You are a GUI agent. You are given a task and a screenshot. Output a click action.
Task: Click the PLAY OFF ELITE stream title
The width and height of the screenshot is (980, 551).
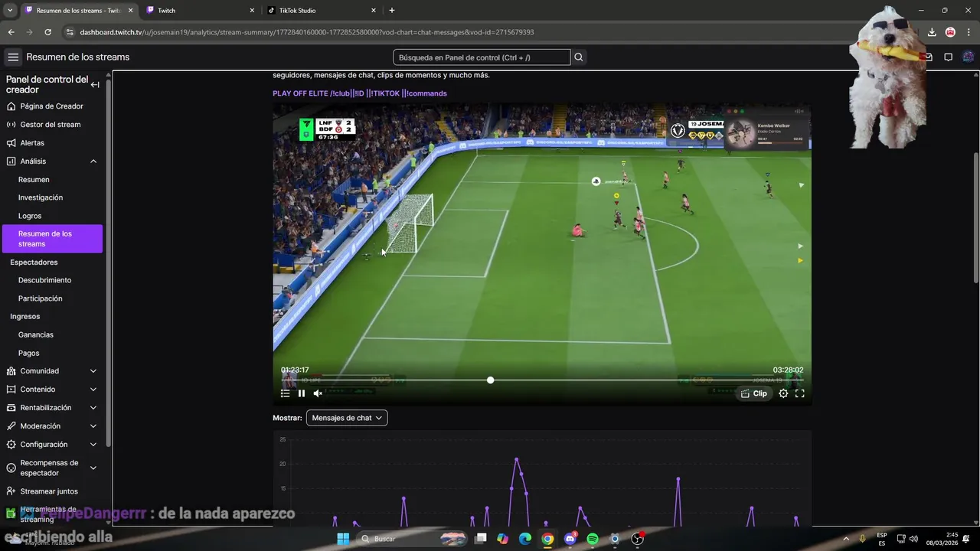[360, 93]
